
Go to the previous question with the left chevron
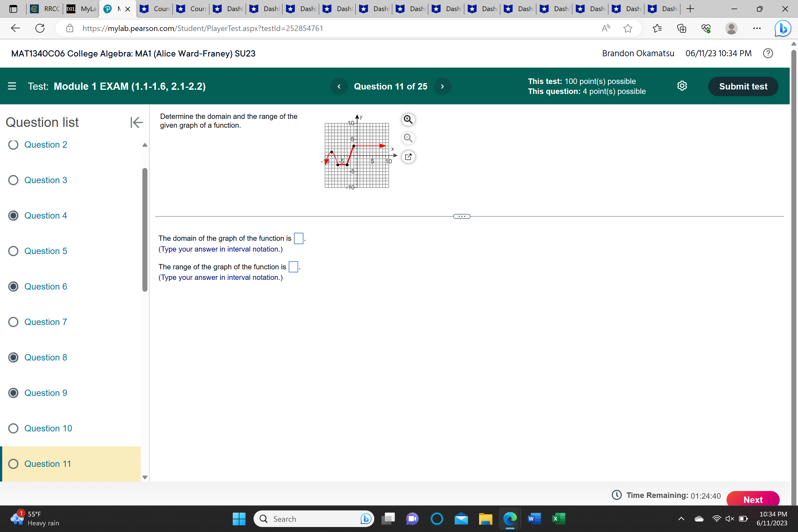[x=339, y=86]
